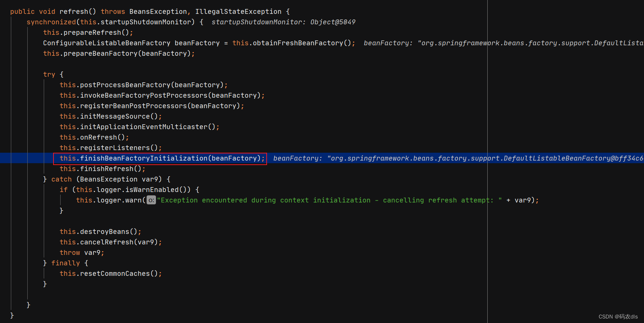Viewport: 644px width, 323px height.
Task: Click this.finishRefresh() call
Action: pos(102,169)
